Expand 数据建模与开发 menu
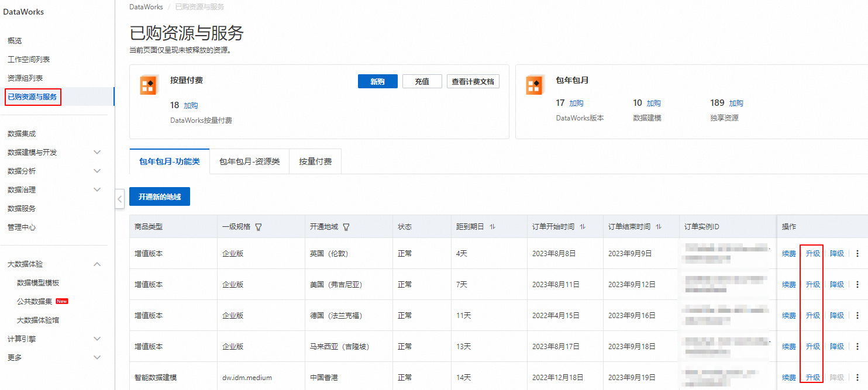This screenshot has height=390, width=868. click(97, 152)
